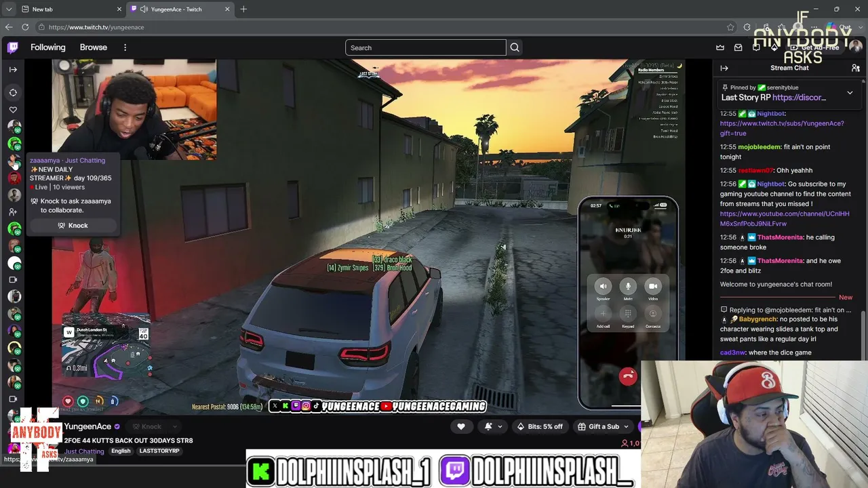View site information lock icon
868x488 pixels.
pyautogui.click(x=42, y=27)
